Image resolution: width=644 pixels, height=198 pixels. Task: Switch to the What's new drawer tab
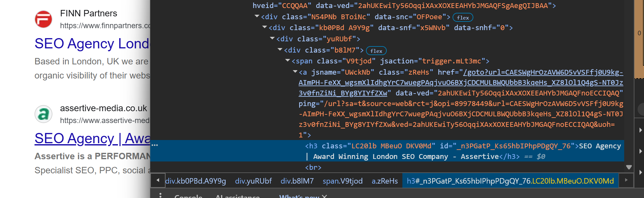299,196
